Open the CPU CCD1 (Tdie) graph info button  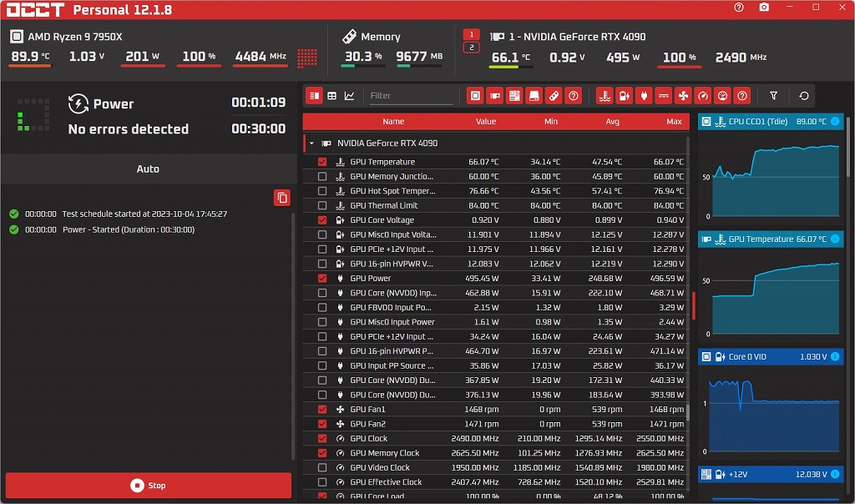pos(835,122)
